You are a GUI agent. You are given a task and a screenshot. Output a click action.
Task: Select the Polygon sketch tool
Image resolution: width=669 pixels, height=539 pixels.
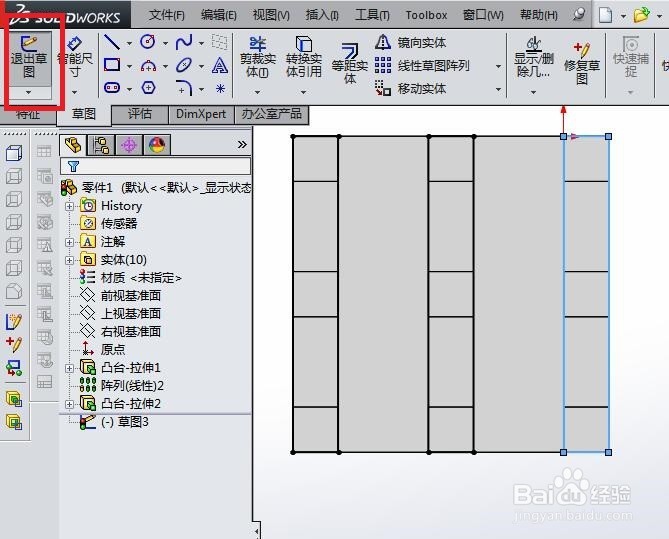148,88
